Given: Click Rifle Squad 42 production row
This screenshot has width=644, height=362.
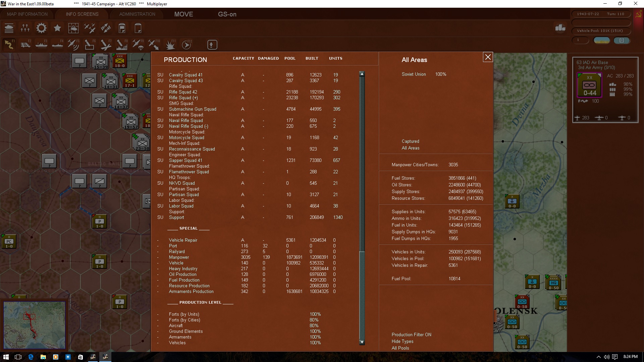Looking at the screenshot, I should coord(250,92).
